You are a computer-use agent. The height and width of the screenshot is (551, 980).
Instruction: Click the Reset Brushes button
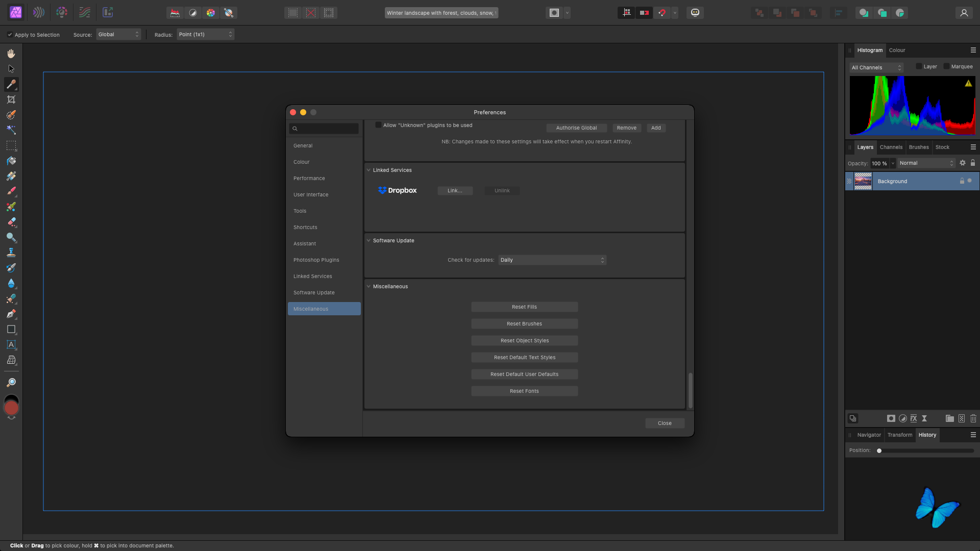coord(524,324)
